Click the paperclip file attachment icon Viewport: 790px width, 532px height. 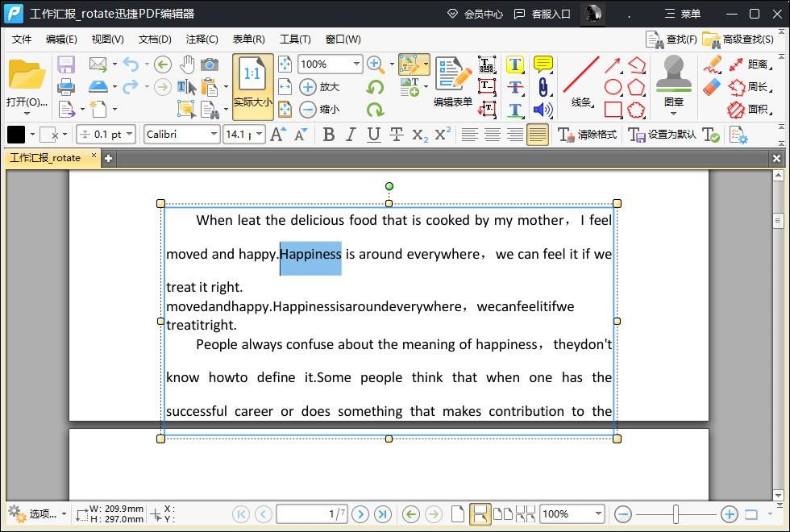pos(543,87)
